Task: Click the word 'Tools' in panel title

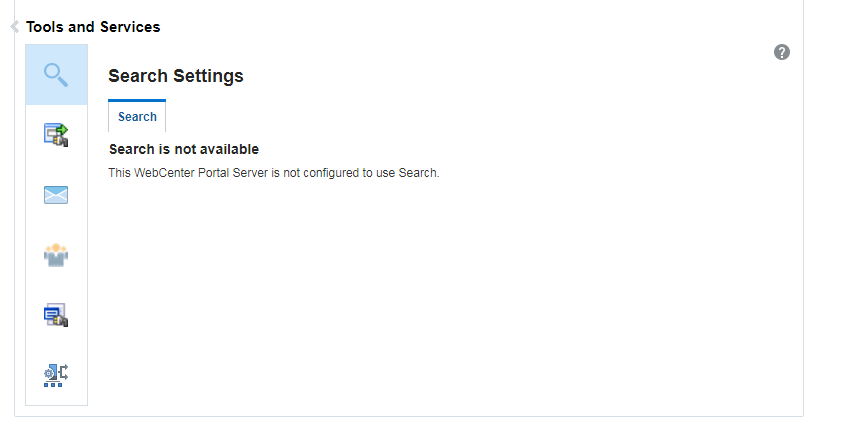Action: pos(45,27)
